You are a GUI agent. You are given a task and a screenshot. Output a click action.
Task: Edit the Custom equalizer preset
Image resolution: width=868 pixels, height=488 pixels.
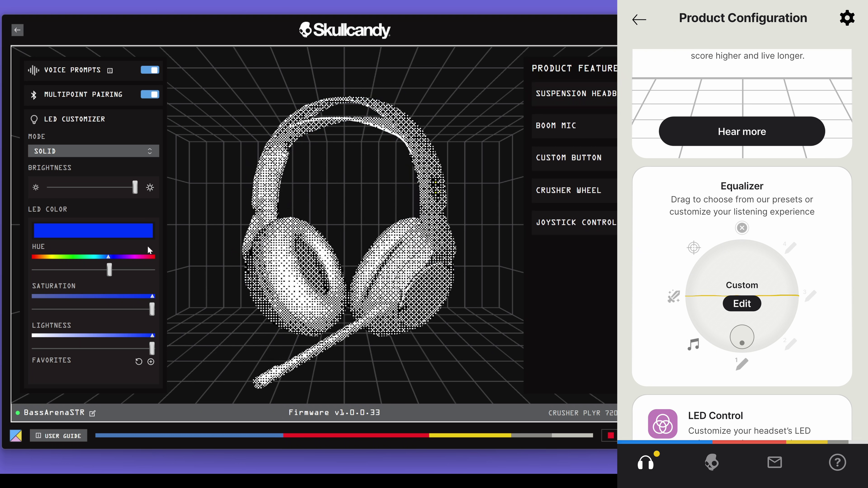[742, 303]
